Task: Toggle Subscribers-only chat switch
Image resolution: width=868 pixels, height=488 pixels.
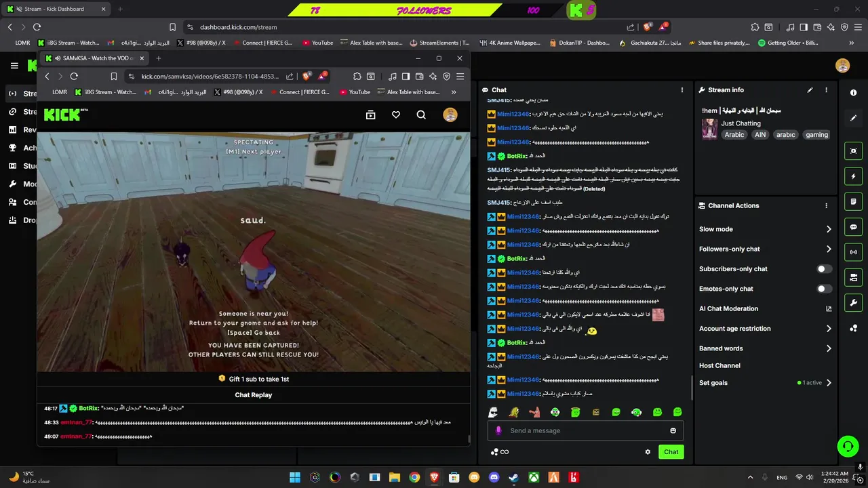Action: (824, 269)
